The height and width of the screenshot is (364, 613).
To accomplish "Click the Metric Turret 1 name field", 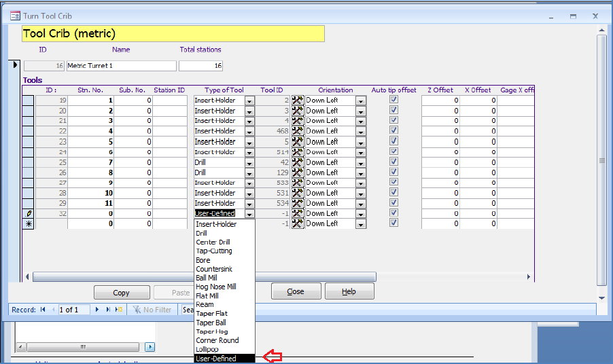I will point(120,66).
